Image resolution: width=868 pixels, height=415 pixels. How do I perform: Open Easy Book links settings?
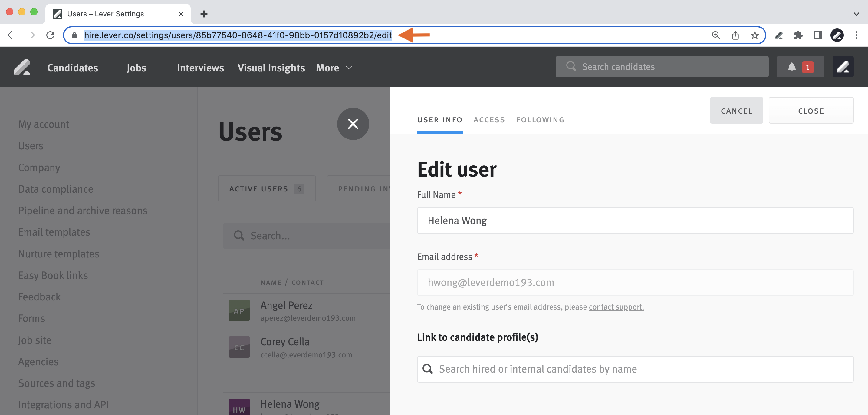[x=53, y=275]
